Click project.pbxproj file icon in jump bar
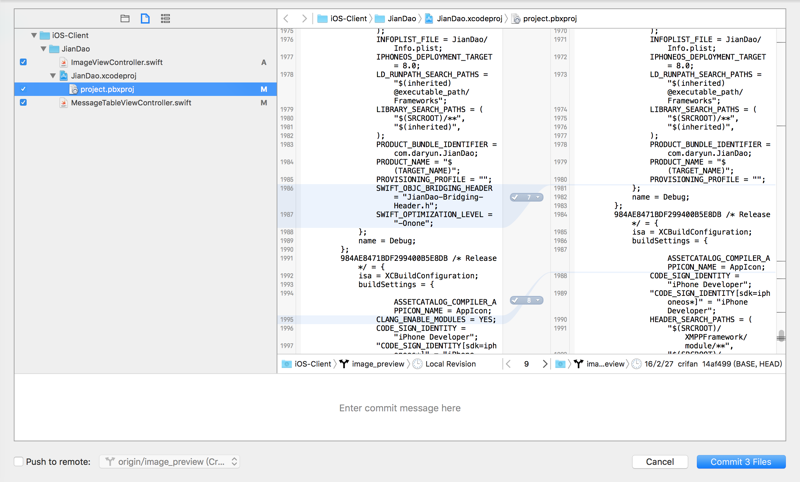 click(x=516, y=19)
